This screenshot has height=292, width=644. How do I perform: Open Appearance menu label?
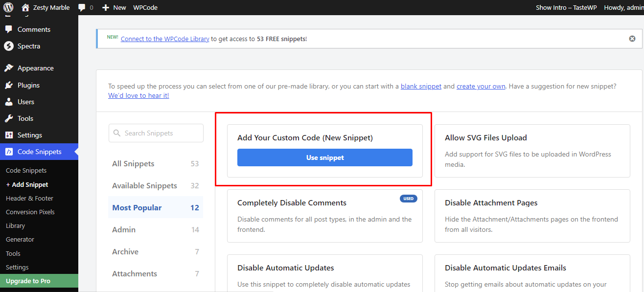36,68
